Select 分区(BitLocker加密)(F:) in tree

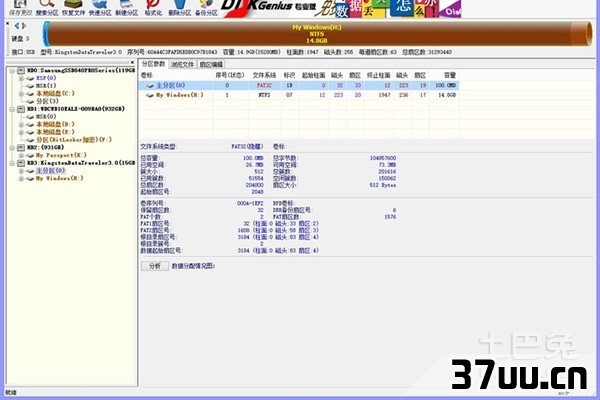[74, 140]
